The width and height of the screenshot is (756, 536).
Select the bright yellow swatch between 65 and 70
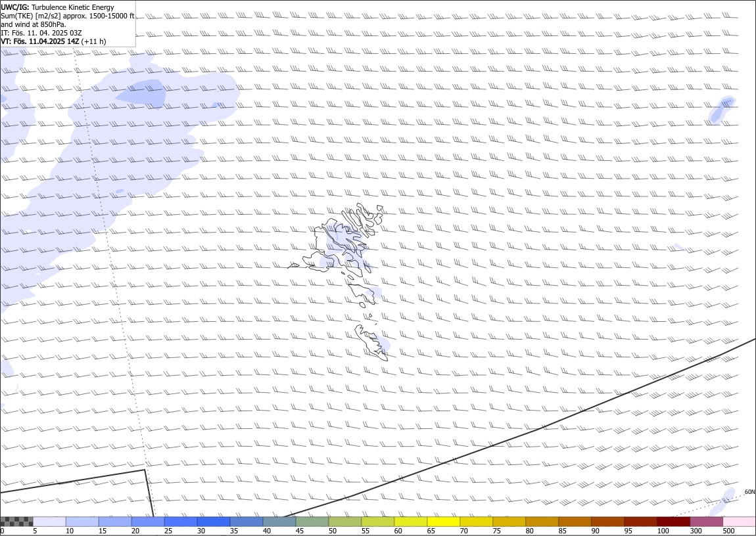[x=444, y=522]
